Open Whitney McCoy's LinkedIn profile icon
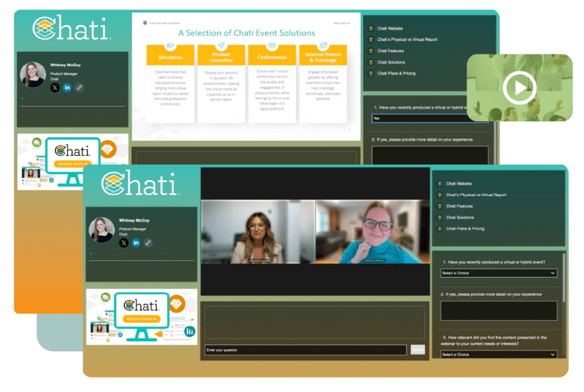 click(x=136, y=243)
